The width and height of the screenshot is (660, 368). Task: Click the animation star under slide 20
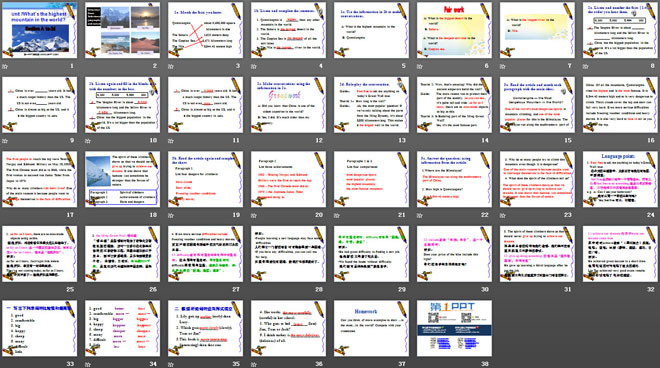click(x=254, y=215)
